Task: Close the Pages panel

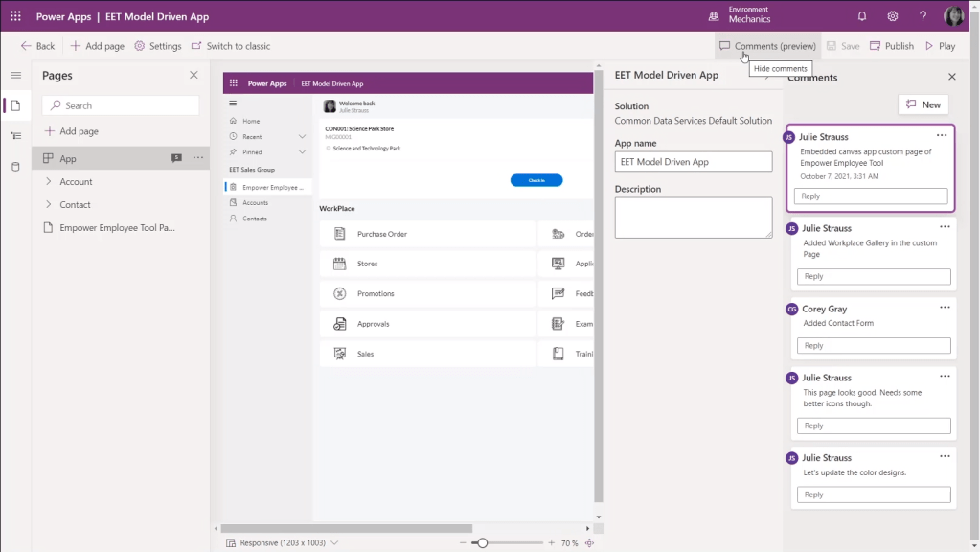Action: pos(194,75)
